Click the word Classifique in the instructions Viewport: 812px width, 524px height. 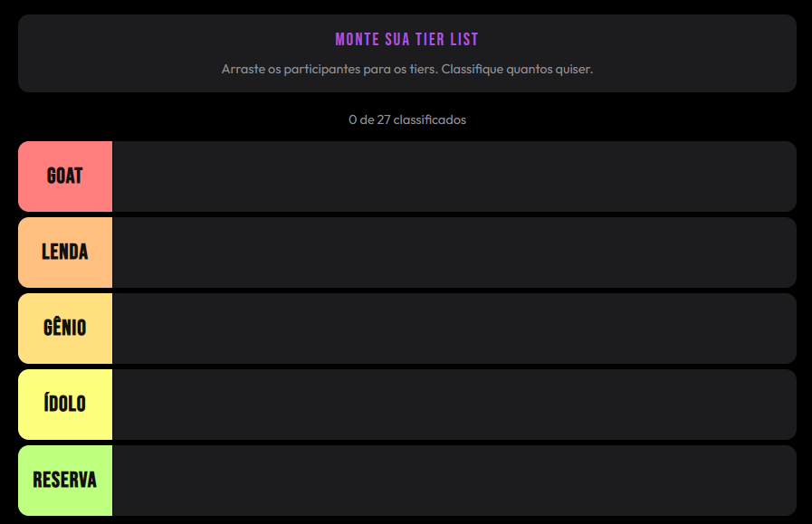473,69
